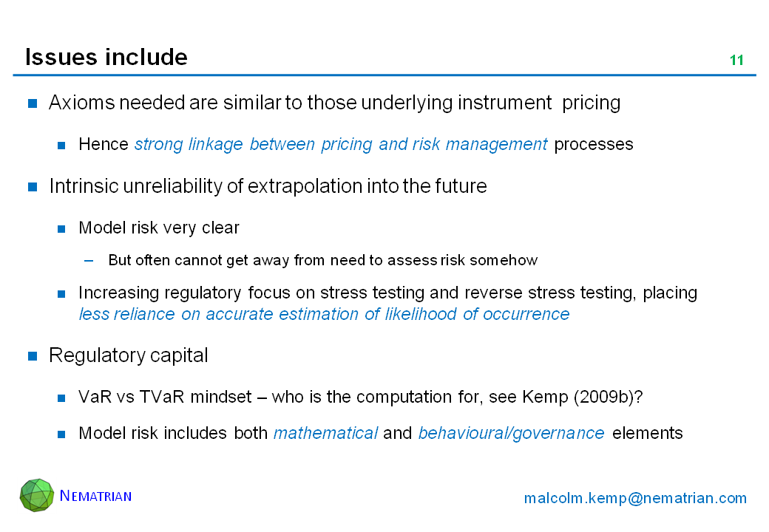The image size is (769, 532).
Task: Click the NEMATRIAN brand name text
Action: click(95, 496)
